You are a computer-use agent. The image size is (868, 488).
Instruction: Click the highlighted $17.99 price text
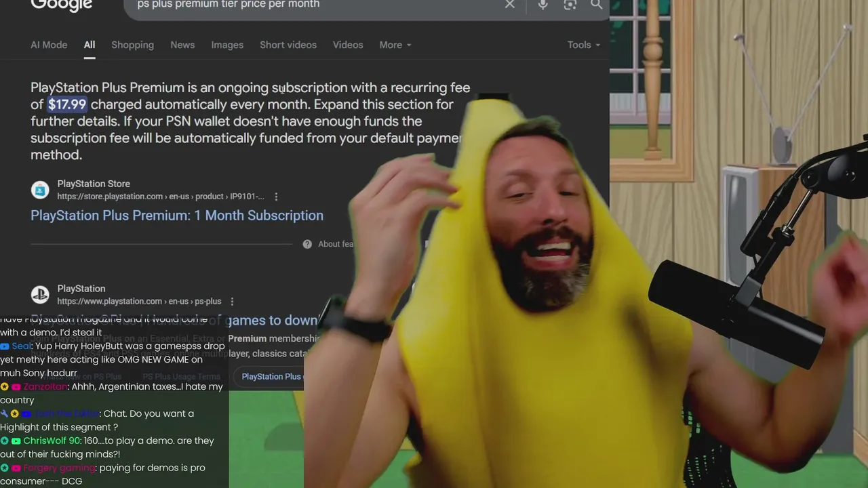pyautogui.click(x=67, y=104)
